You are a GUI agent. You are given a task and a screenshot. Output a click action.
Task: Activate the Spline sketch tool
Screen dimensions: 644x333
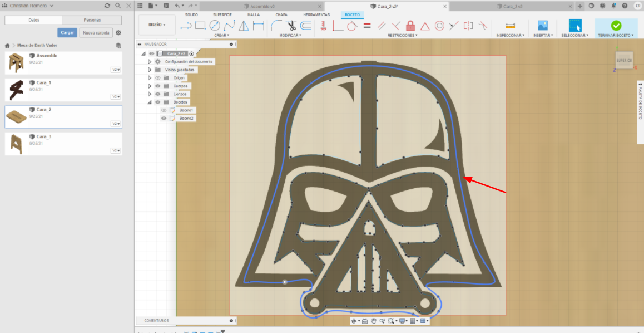(230, 26)
